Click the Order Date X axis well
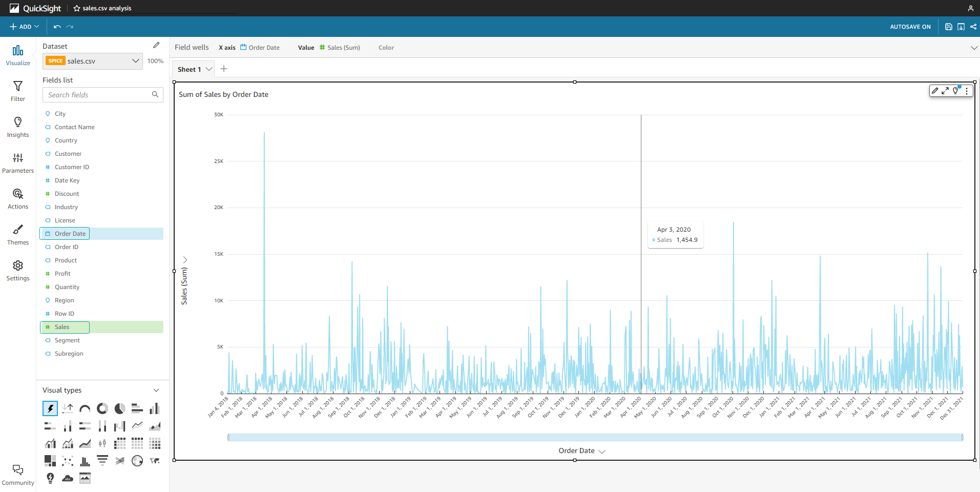 260,48
